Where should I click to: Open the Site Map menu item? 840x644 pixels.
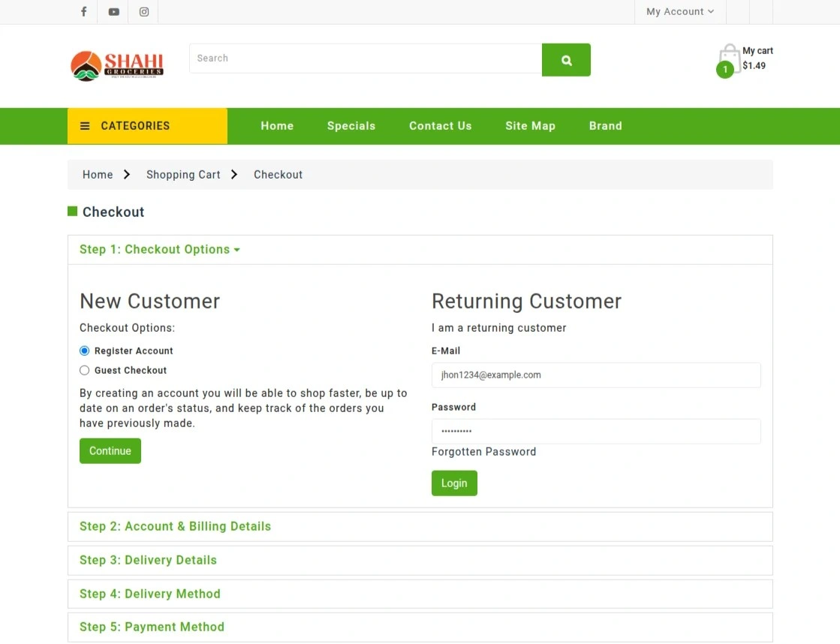pos(531,126)
